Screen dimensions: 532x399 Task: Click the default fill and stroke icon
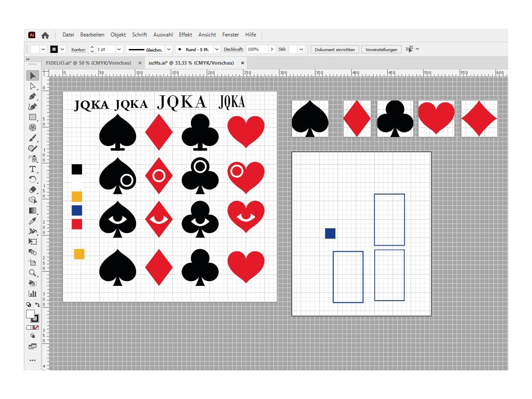click(29, 305)
